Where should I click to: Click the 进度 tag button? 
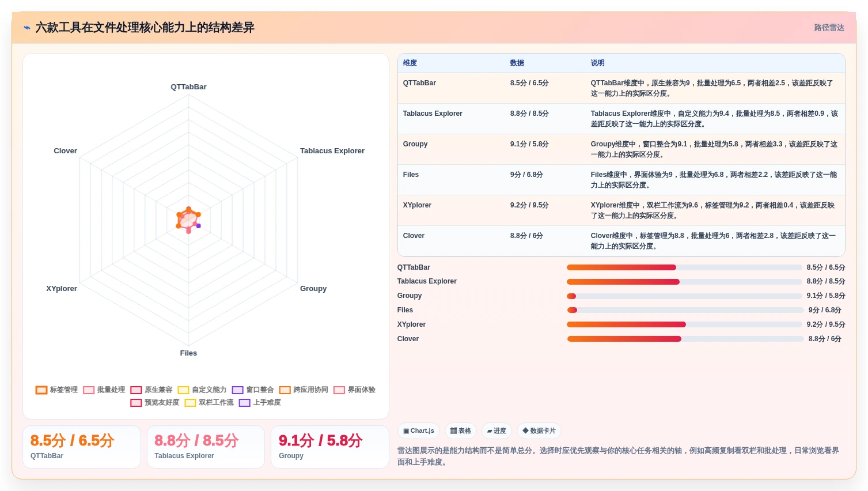496,431
